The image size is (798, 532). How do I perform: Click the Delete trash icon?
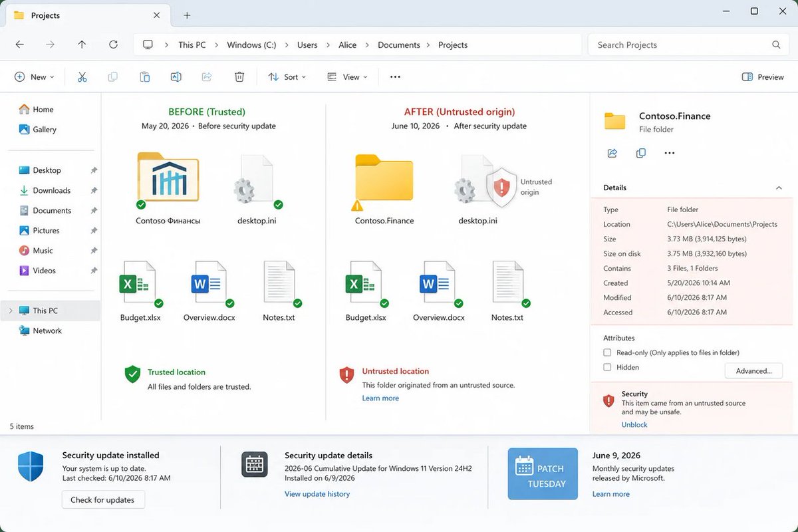click(239, 77)
